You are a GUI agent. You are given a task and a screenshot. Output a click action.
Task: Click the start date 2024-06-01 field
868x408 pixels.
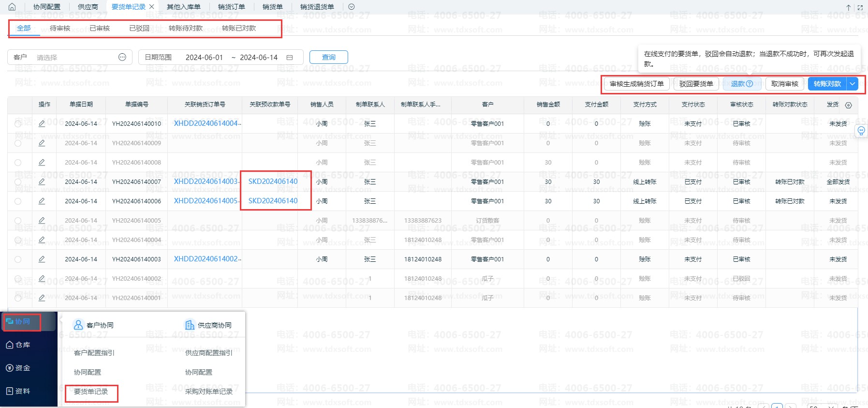click(x=204, y=57)
